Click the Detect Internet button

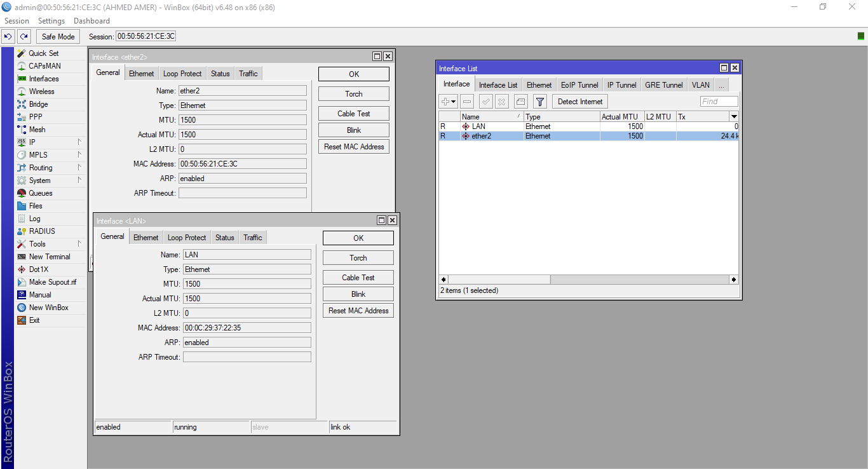pyautogui.click(x=579, y=101)
